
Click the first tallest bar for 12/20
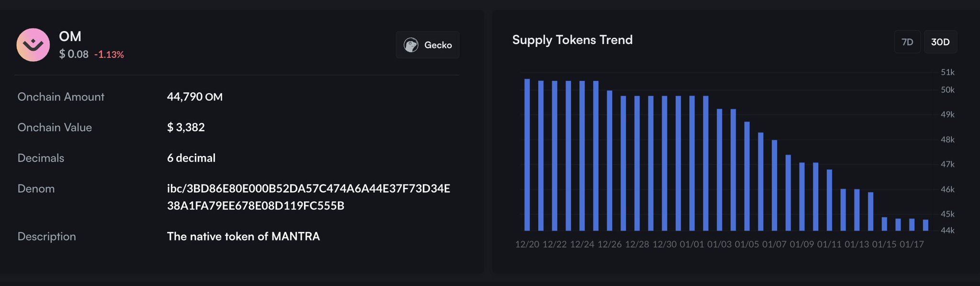(x=527, y=154)
